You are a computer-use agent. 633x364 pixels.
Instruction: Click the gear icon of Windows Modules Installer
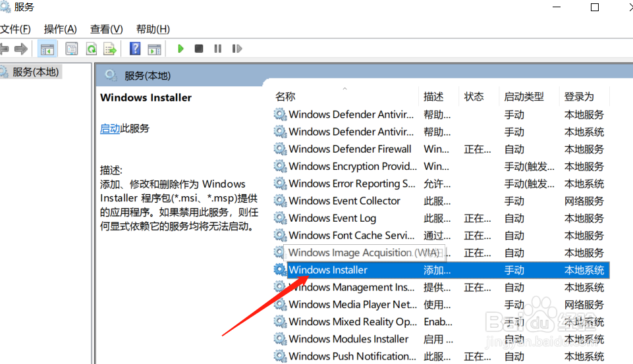click(280, 339)
